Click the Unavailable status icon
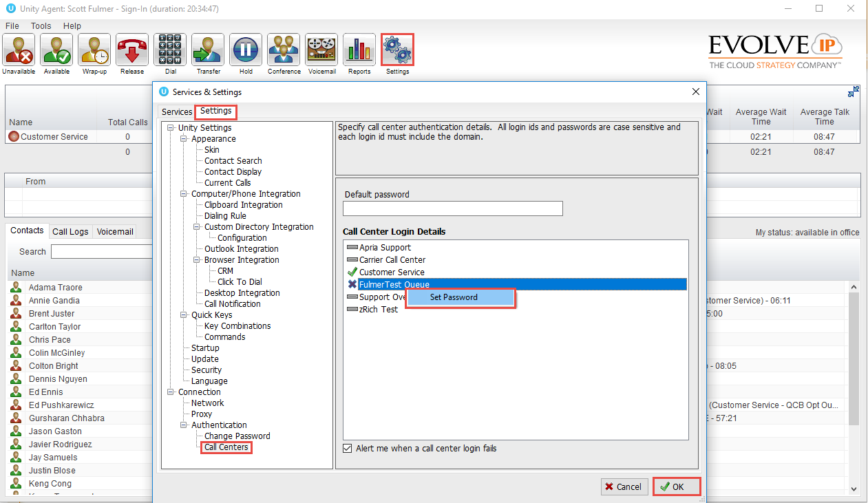The height and width of the screenshot is (503, 868). tap(19, 50)
